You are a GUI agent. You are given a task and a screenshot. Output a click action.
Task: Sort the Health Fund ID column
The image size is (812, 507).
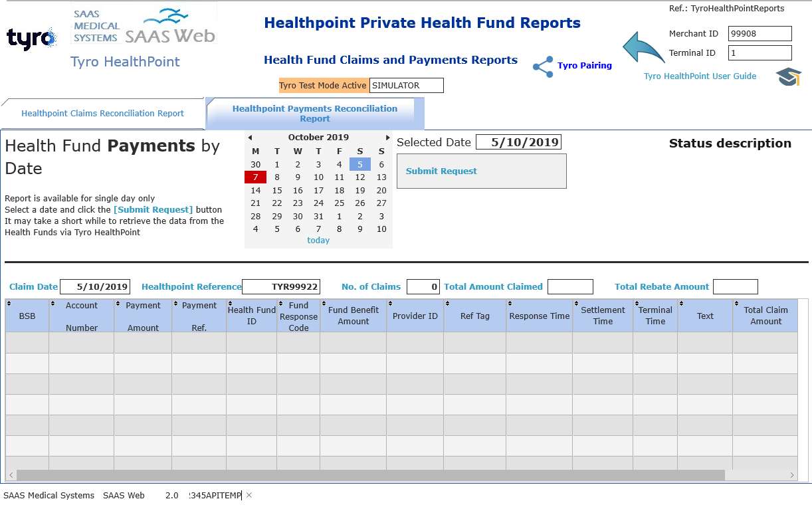point(229,304)
